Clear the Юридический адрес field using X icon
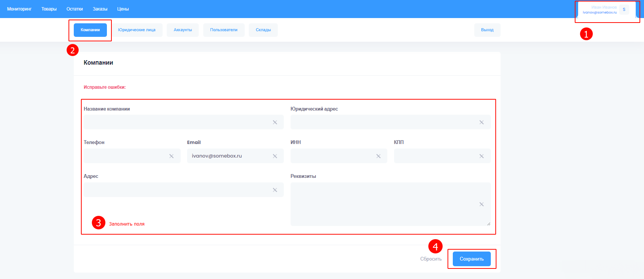 coord(481,122)
